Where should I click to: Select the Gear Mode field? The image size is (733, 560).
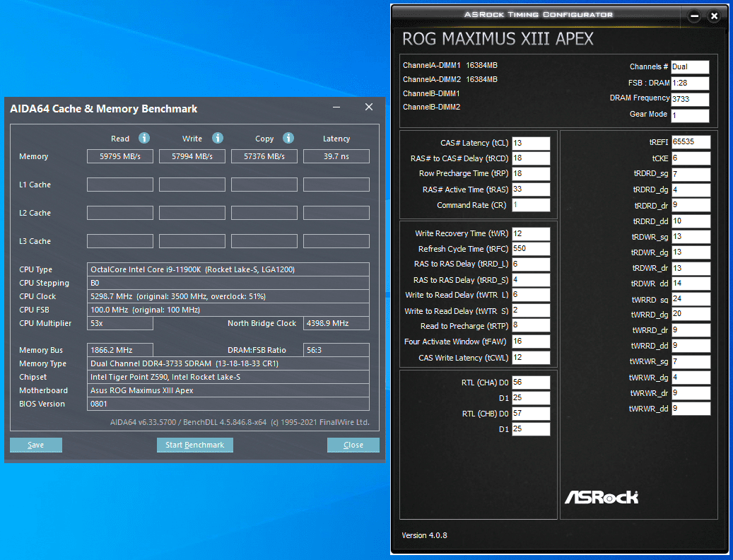(x=690, y=115)
